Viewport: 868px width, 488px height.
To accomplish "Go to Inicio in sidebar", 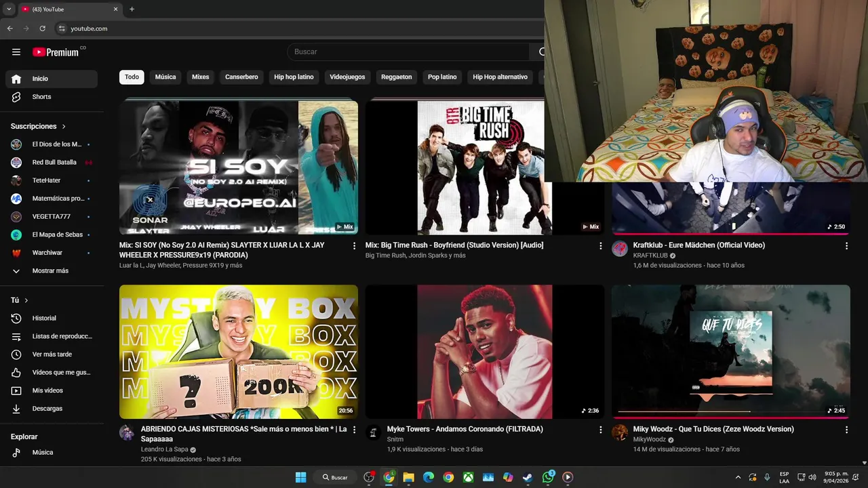I will [x=52, y=79].
